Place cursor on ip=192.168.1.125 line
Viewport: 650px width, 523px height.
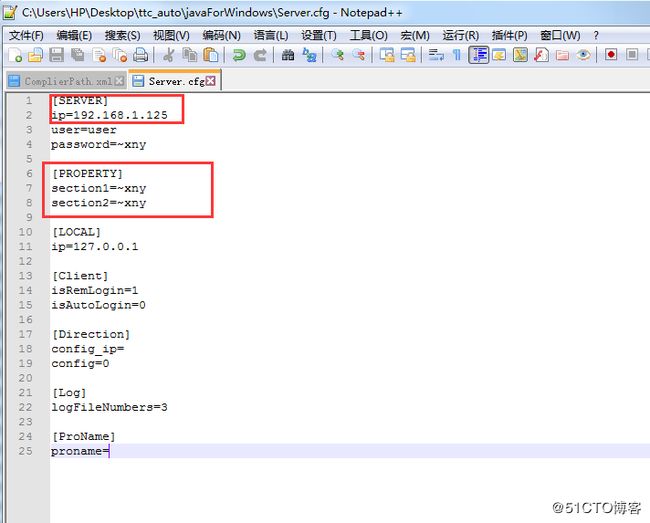(x=109, y=115)
